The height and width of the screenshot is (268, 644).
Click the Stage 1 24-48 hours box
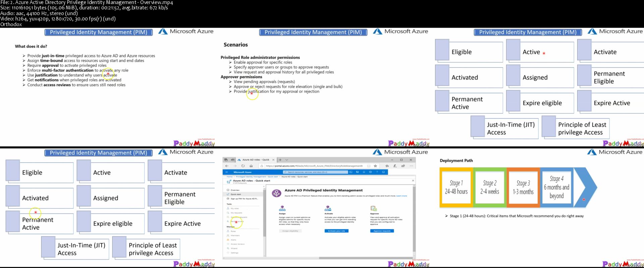tap(456, 188)
